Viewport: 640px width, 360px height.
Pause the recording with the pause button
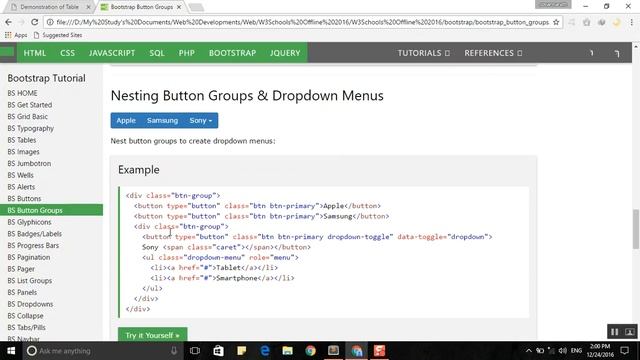(x=614, y=332)
